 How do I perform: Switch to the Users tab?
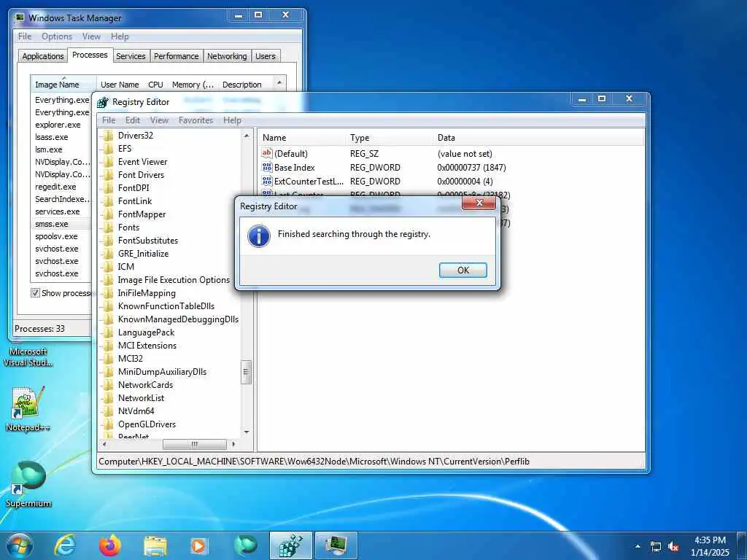266,55
